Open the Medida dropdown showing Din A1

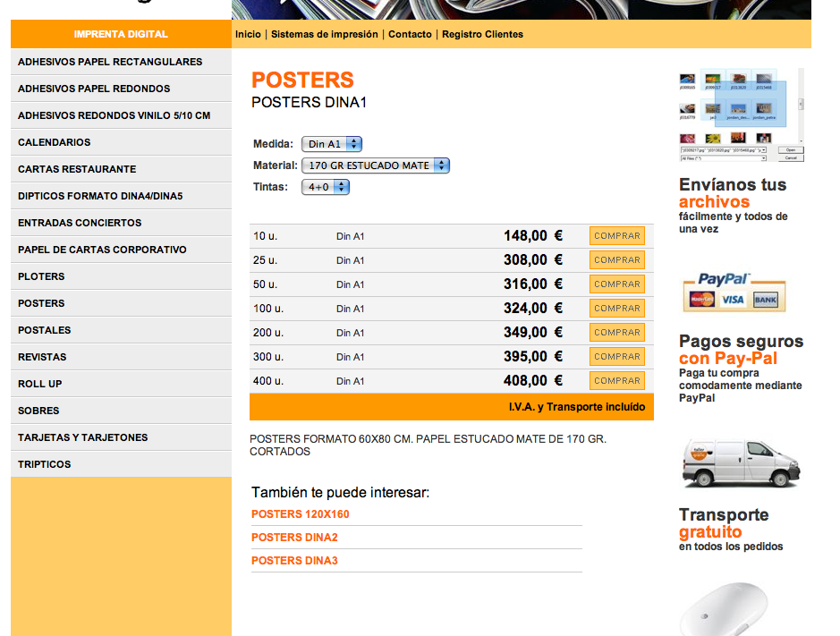coord(332,144)
